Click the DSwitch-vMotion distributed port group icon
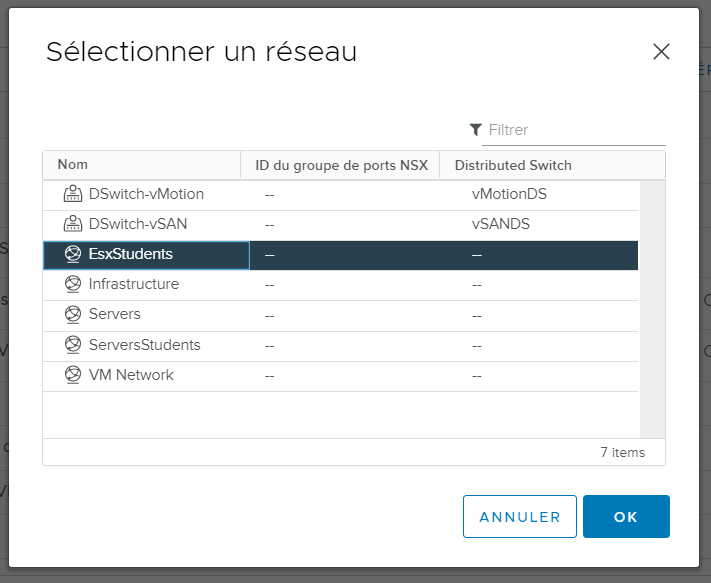The image size is (711, 583). pos(73,194)
